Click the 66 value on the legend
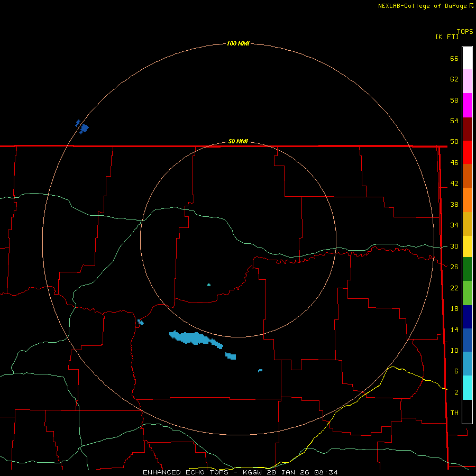The height and width of the screenshot is (476, 476). 454,59
